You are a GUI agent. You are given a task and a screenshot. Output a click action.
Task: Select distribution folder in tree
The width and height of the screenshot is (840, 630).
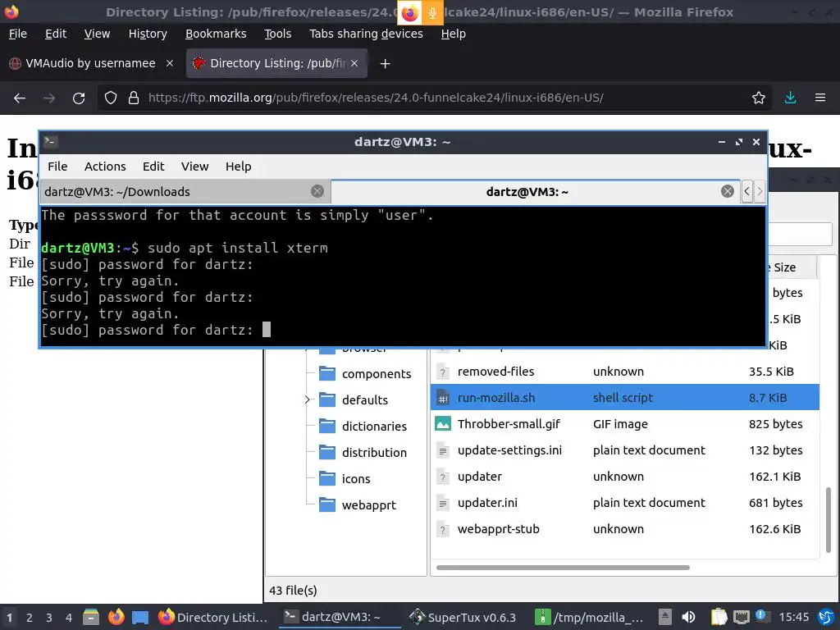(x=374, y=453)
